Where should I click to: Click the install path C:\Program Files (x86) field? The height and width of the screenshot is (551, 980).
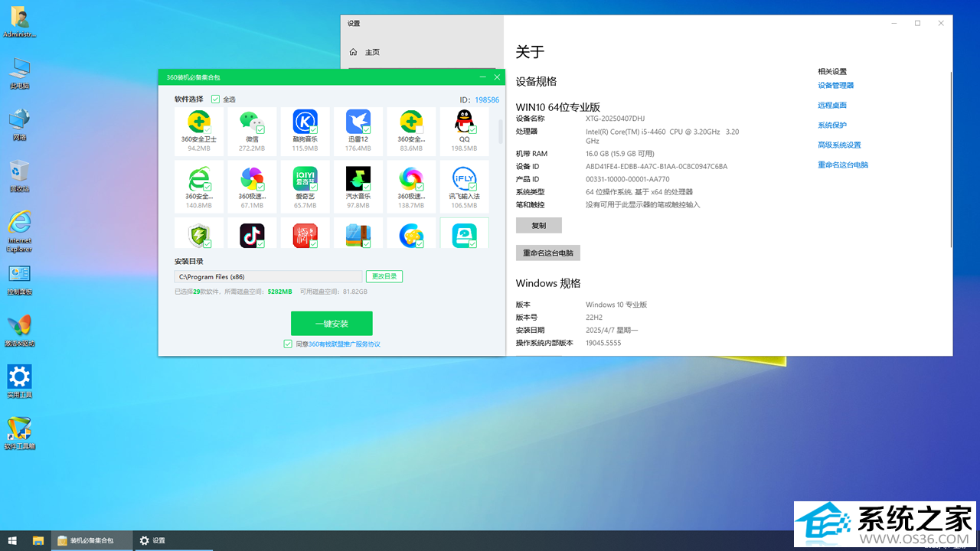tap(268, 276)
